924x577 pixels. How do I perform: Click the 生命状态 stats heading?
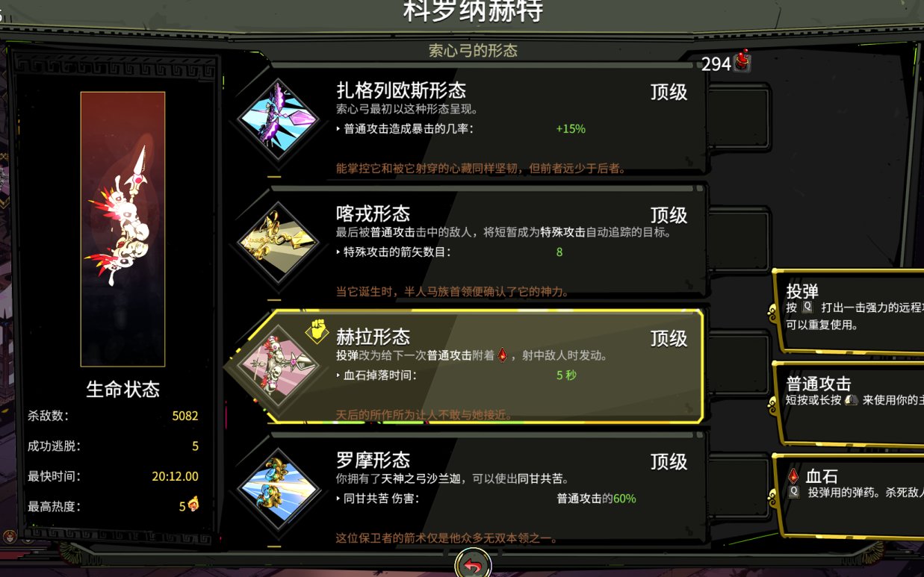click(x=123, y=389)
